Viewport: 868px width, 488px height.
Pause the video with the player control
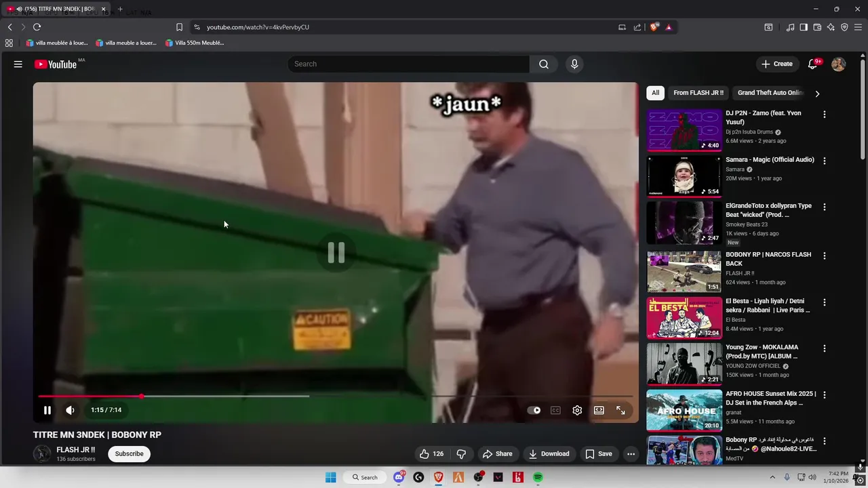coord(47,410)
